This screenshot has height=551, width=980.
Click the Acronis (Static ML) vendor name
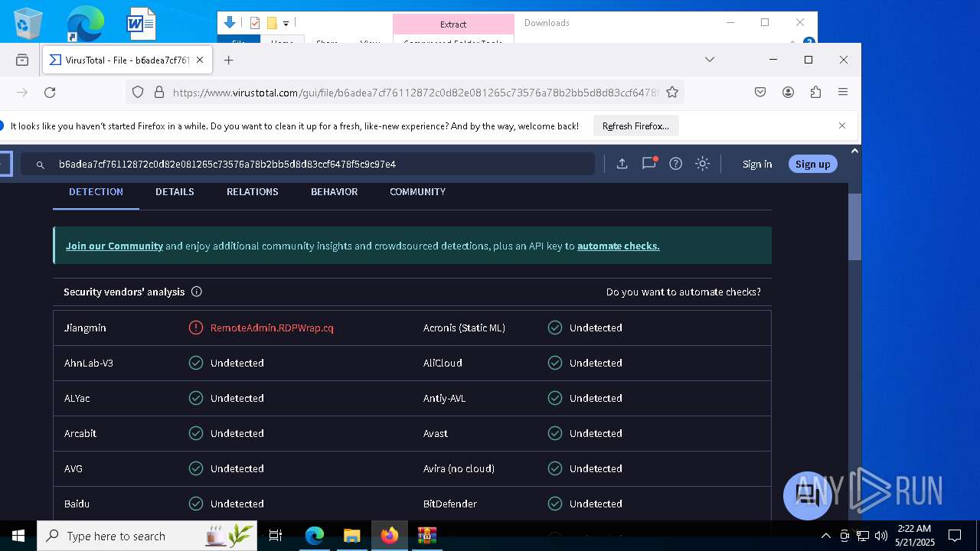(464, 328)
